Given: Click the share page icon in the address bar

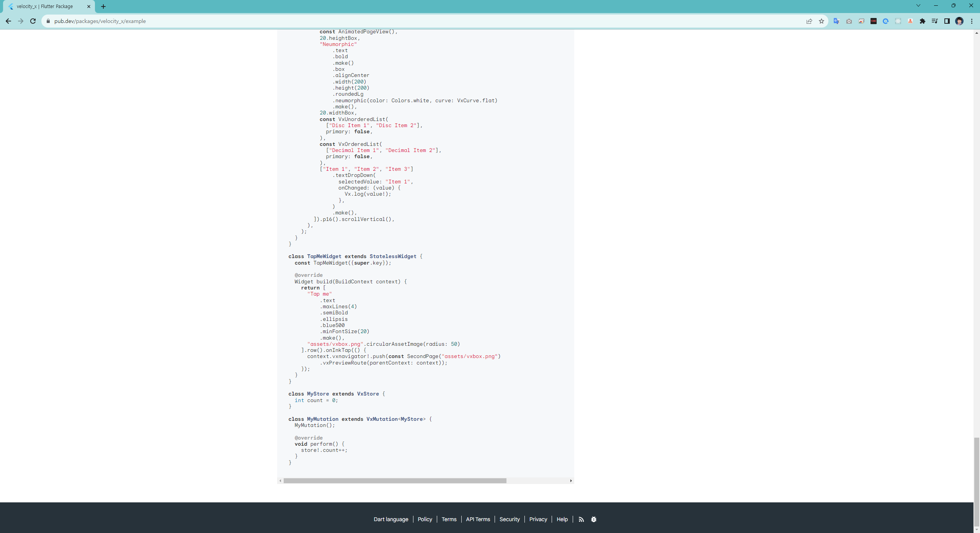Looking at the screenshot, I should 809,21.
